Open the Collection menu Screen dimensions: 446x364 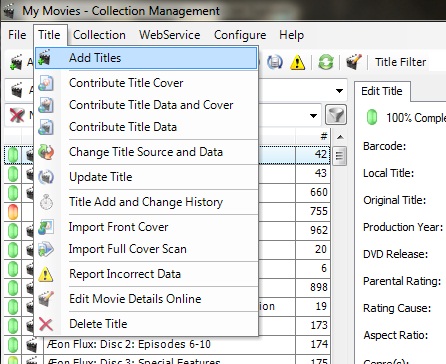pyautogui.click(x=99, y=35)
